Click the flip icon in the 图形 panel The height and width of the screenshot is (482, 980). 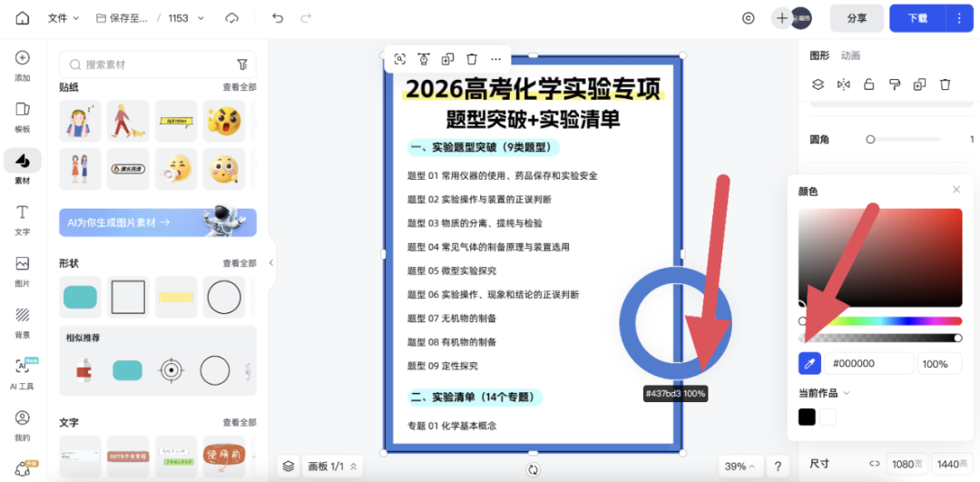coord(843,84)
